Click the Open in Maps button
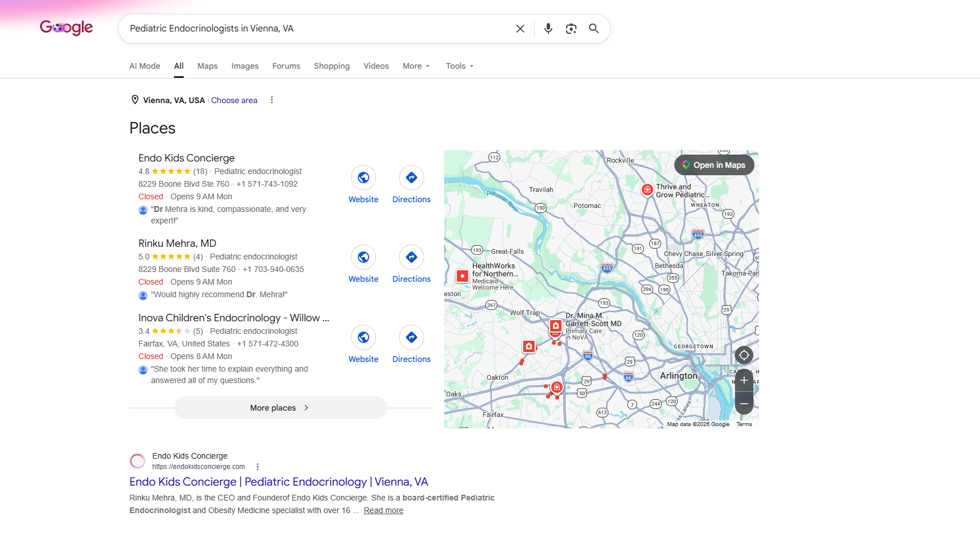The width and height of the screenshot is (980, 536). coord(714,165)
